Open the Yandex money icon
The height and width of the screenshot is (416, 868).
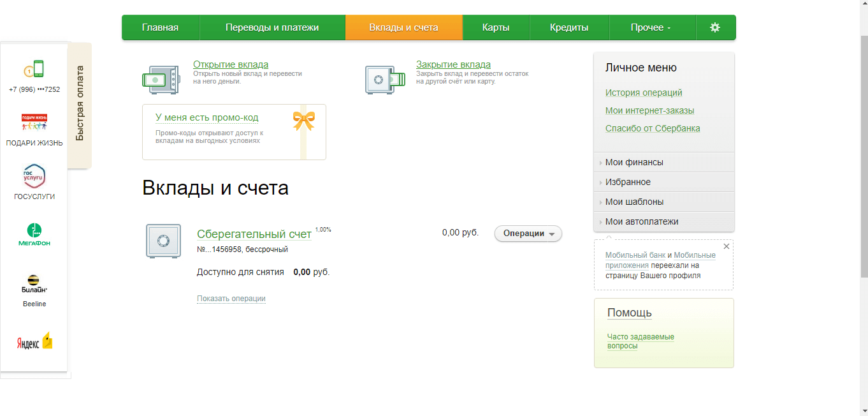[34, 341]
